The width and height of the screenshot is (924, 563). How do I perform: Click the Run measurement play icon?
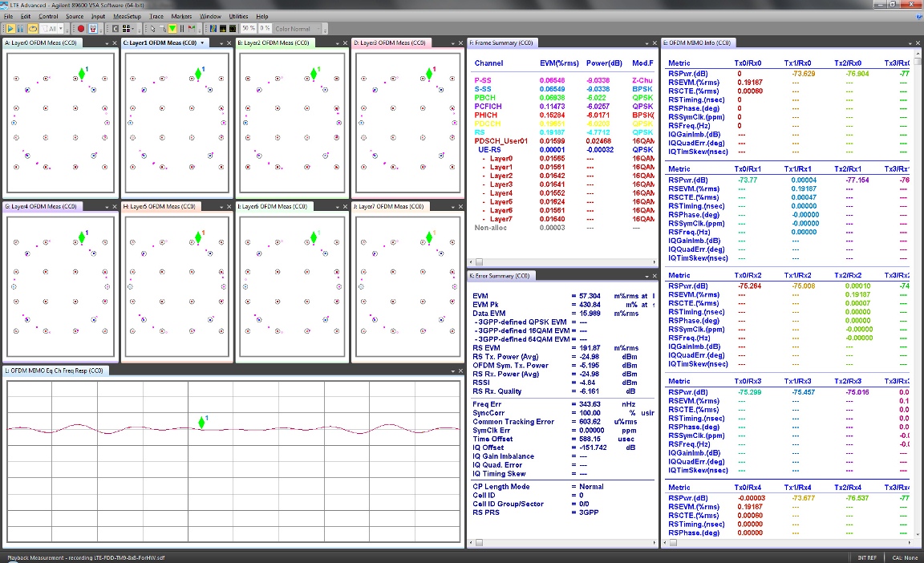tap(10, 28)
